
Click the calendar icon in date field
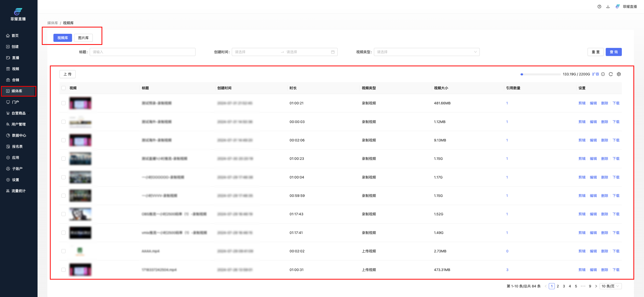(x=333, y=52)
